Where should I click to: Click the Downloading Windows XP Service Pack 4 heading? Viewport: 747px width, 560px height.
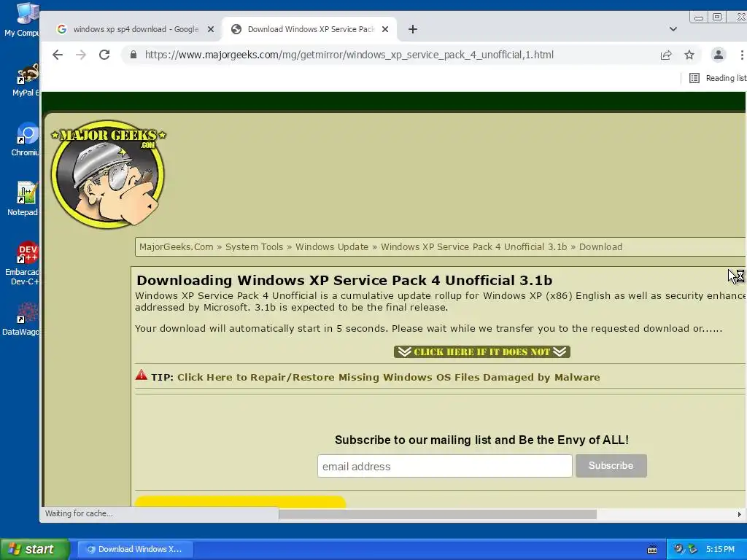(x=344, y=280)
